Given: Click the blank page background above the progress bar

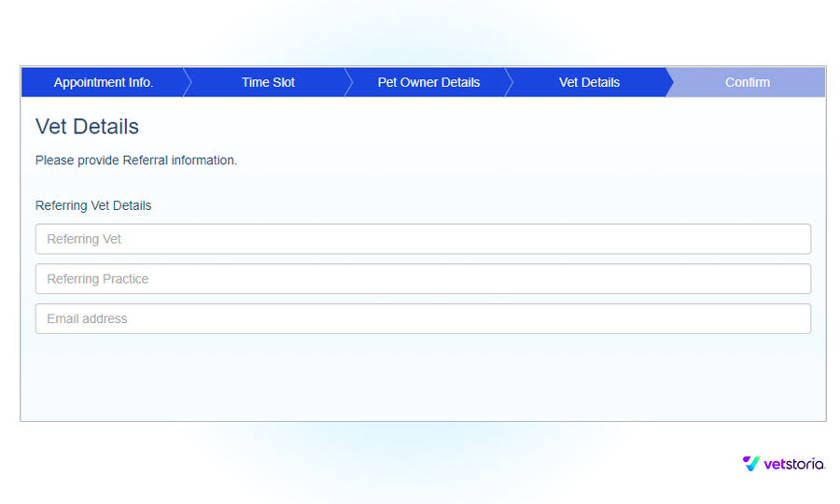Looking at the screenshot, I should pos(420,33).
